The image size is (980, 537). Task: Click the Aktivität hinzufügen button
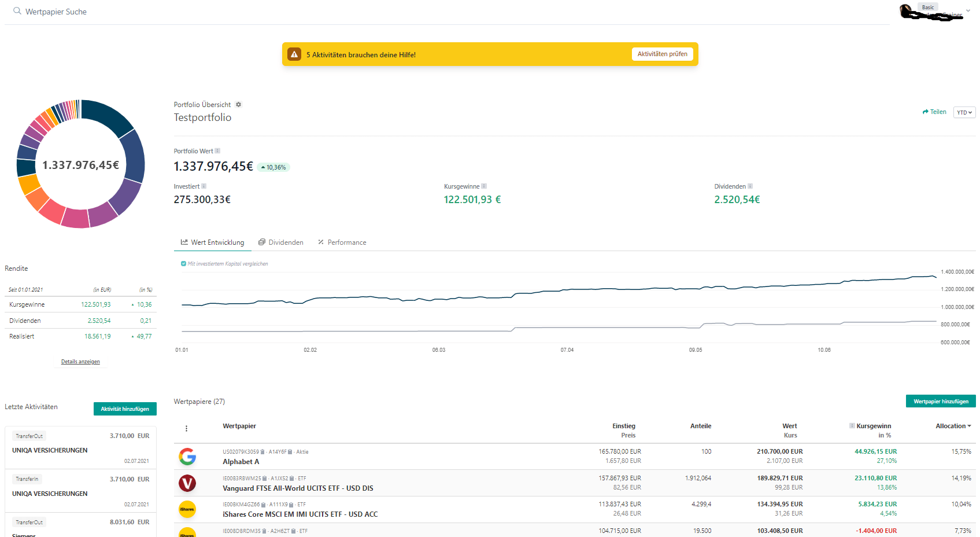pyautogui.click(x=125, y=409)
